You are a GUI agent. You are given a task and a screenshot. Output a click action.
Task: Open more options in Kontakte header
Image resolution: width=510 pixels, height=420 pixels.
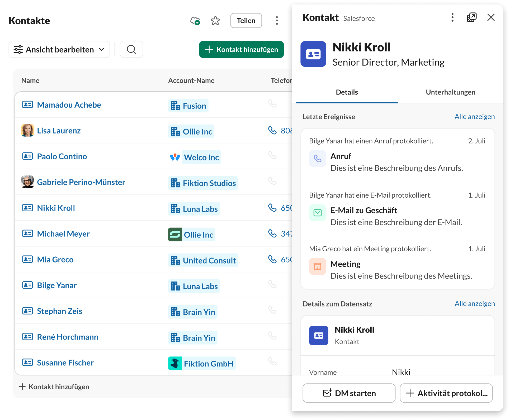277,21
